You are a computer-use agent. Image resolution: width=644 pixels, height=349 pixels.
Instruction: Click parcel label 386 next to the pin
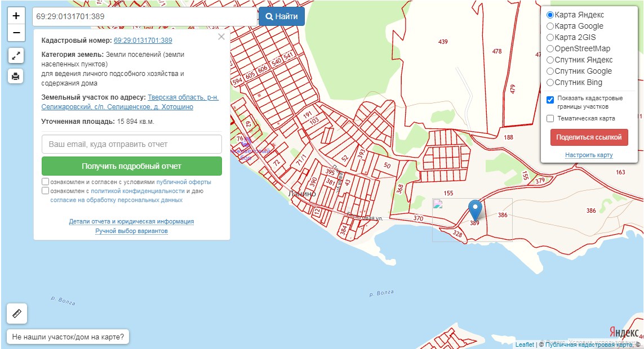point(503,215)
